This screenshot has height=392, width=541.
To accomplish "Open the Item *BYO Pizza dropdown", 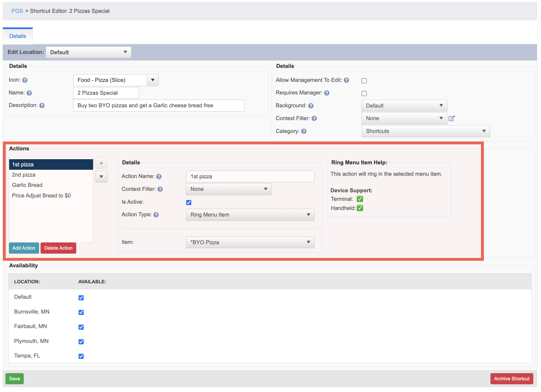I will 250,242.
